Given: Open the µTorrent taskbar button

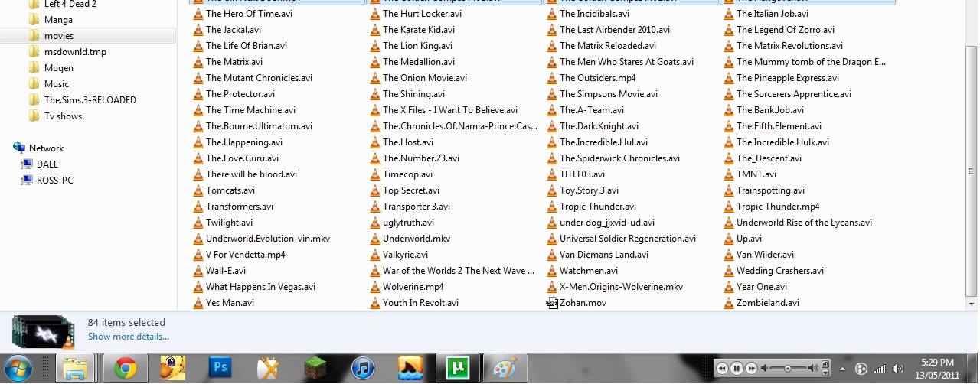Looking at the screenshot, I should click(457, 369).
